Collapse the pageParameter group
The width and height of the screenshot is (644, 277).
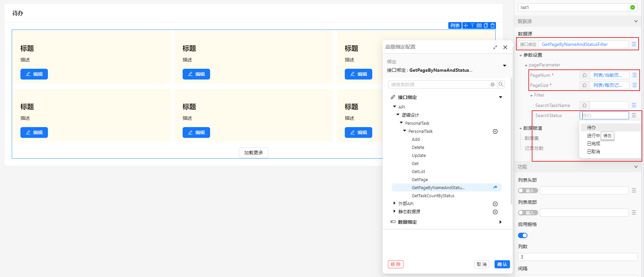[x=526, y=65]
